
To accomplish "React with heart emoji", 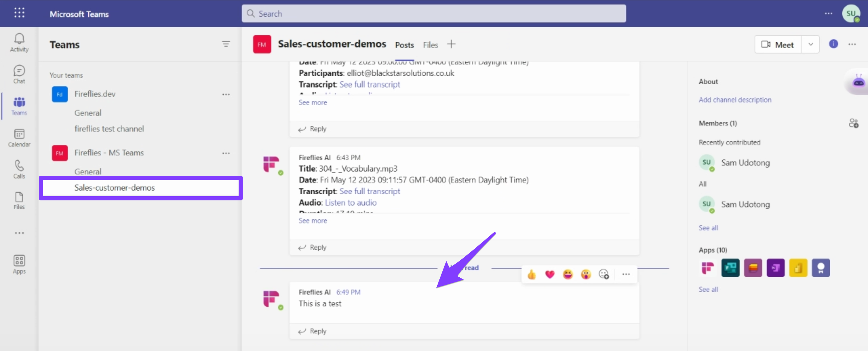I will click(x=549, y=274).
